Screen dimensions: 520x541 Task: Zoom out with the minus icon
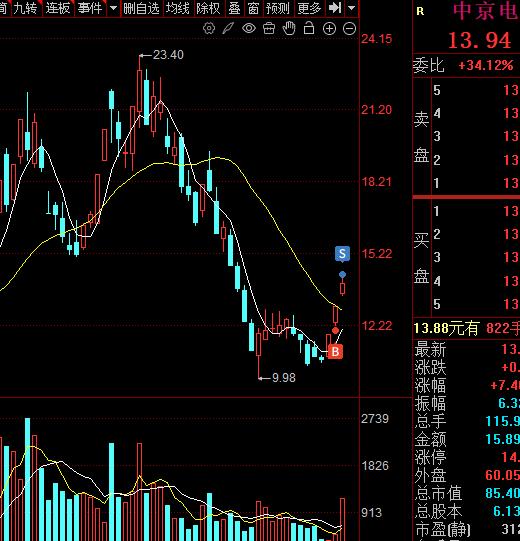(349, 28)
